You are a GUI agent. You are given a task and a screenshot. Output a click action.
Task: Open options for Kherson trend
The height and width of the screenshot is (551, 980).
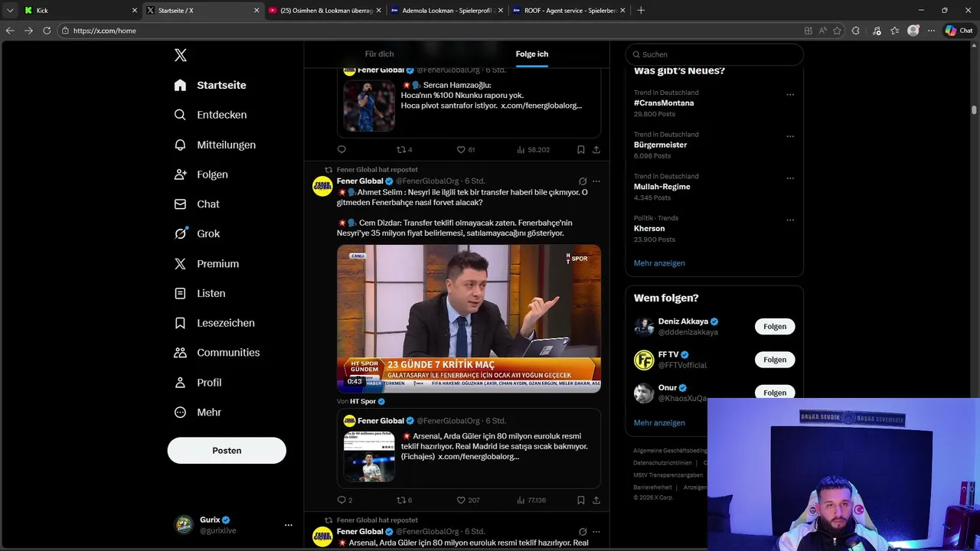pos(790,220)
